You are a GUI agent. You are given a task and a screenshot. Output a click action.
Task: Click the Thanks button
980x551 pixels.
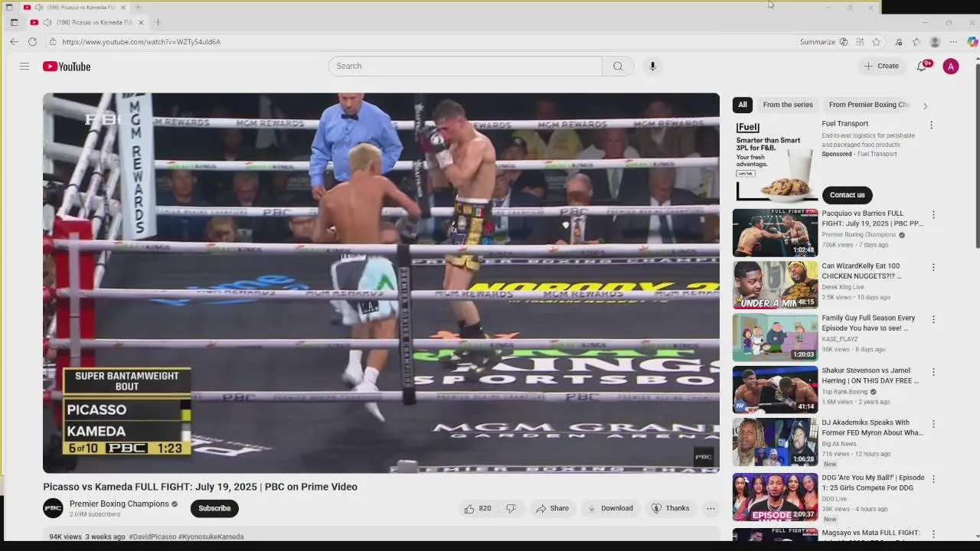[670, 508]
